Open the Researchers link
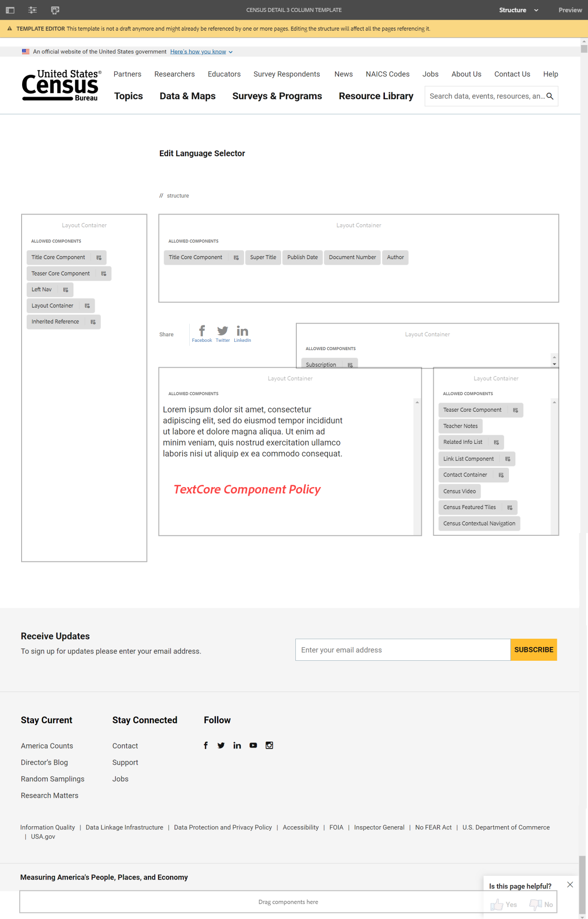588x919 pixels. click(x=175, y=74)
